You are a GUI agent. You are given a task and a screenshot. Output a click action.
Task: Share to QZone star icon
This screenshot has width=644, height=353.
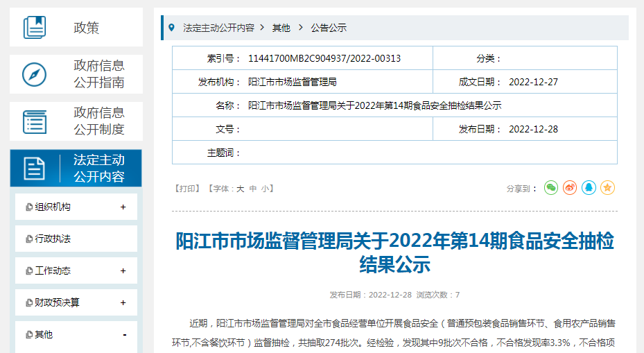click(607, 188)
